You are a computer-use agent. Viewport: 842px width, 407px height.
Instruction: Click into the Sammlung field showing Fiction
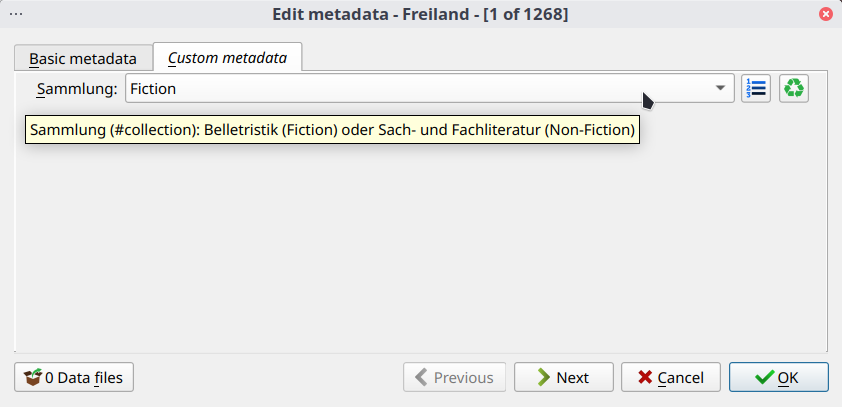400,89
